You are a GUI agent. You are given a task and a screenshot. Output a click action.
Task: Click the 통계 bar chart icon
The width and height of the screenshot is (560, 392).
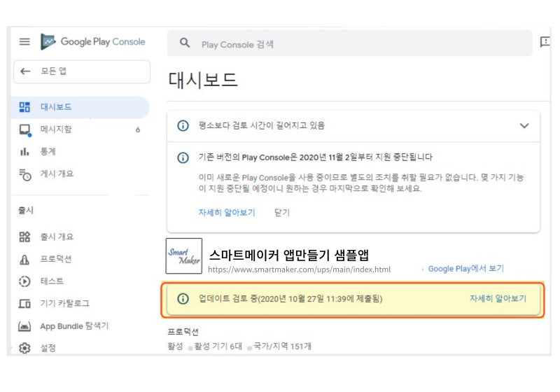click(x=24, y=152)
